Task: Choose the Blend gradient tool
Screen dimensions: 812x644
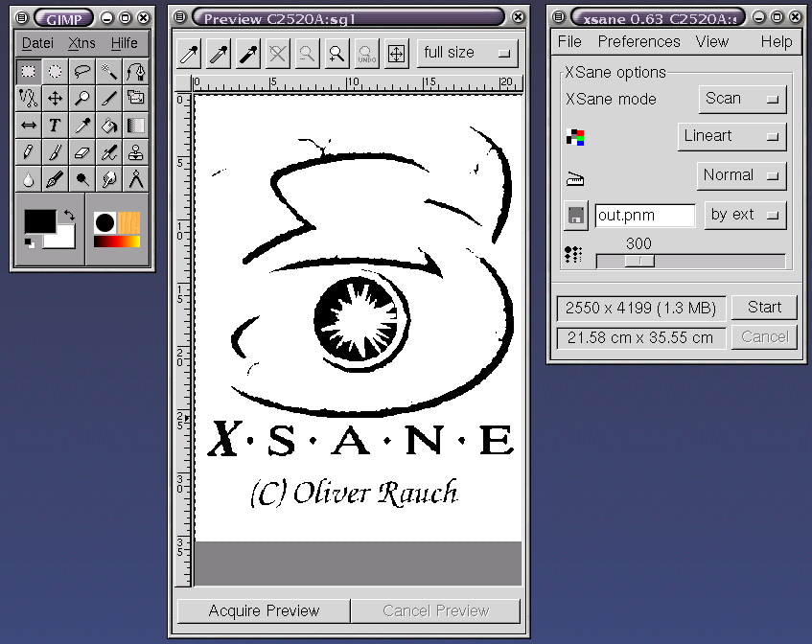Action: pos(136,126)
